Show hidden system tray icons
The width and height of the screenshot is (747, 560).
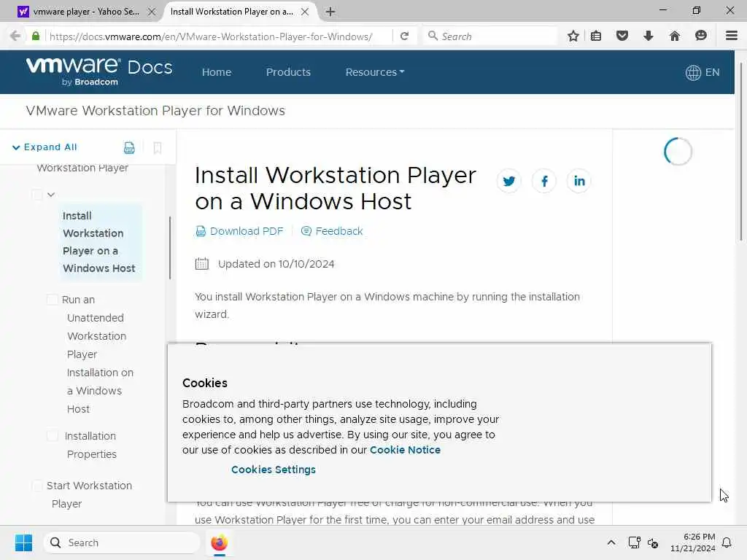pos(611,542)
